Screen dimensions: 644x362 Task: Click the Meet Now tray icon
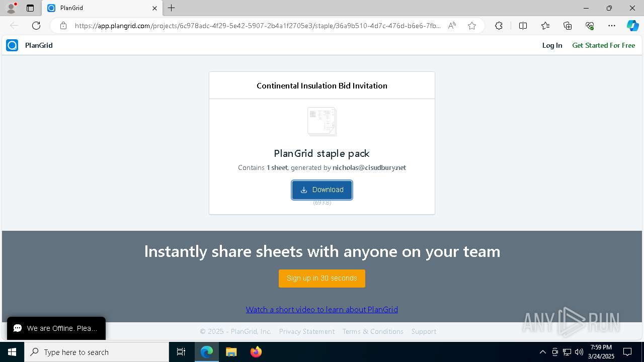pyautogui.click(x=555, y=352)
